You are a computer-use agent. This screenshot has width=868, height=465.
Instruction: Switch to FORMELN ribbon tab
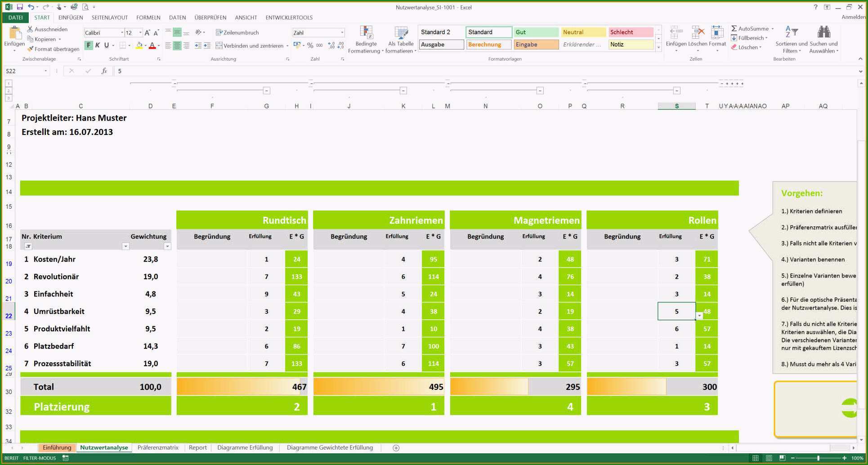tap(148, 18)
